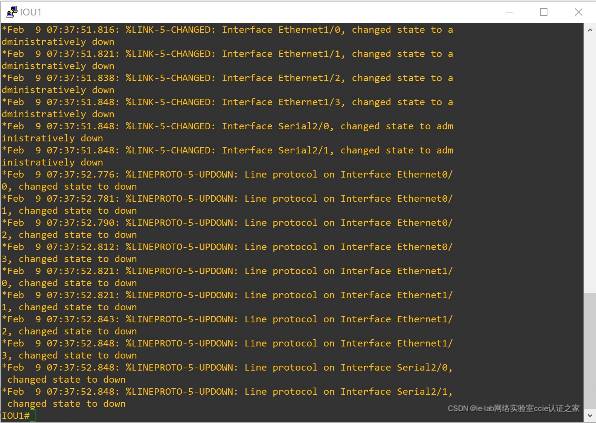Viewport: 596px width, 423px height.
Task: Click the 07:37:52.843 LINEPROTO-5-UPDOWN log line
Action: 227,325
